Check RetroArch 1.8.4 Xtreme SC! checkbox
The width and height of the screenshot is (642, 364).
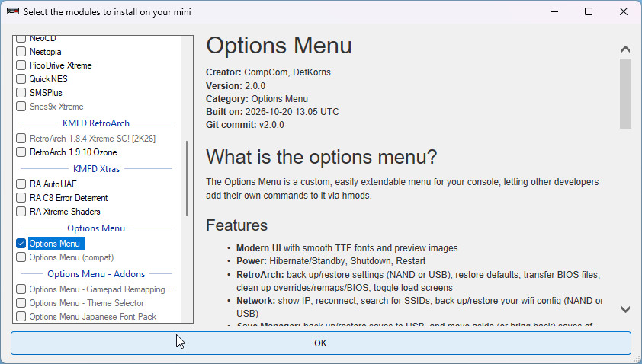(21, 139)
